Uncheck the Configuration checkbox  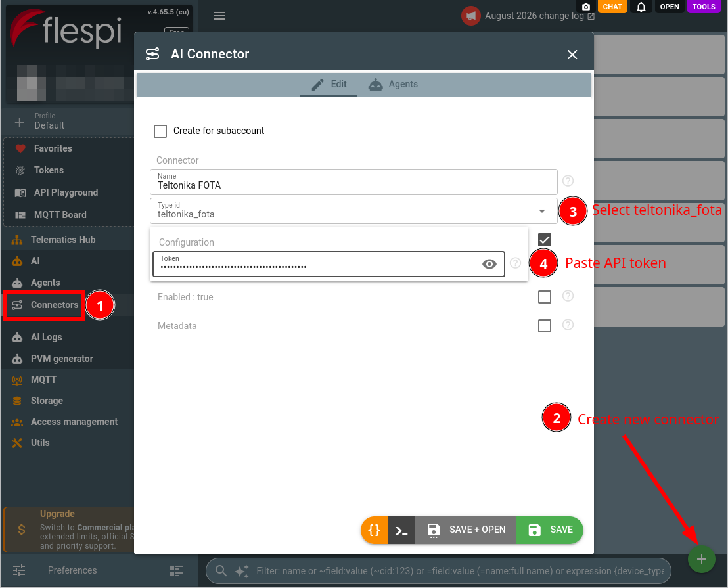(544, 240)
